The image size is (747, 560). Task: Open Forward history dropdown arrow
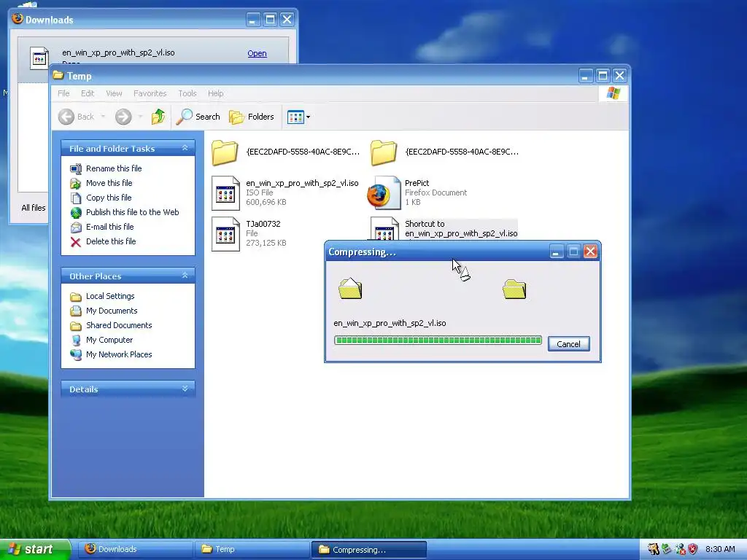(x=140, y=117)
